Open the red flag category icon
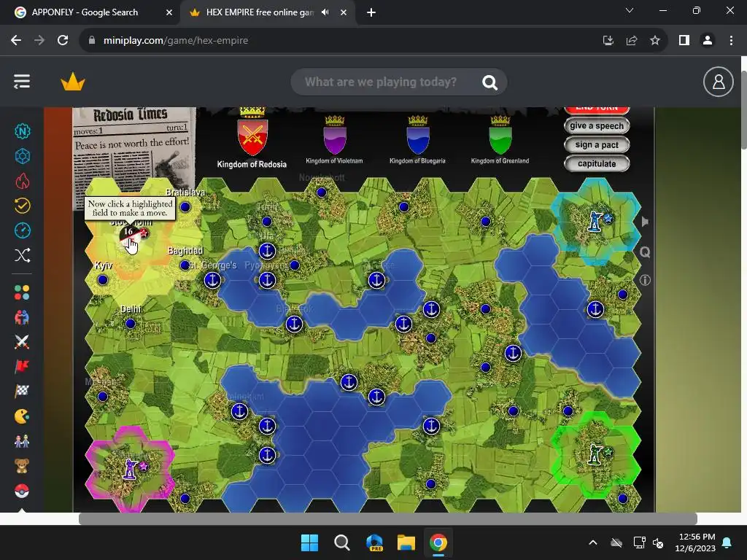The width and height of the screenshot is (747, 560). [x=22, y=366]
